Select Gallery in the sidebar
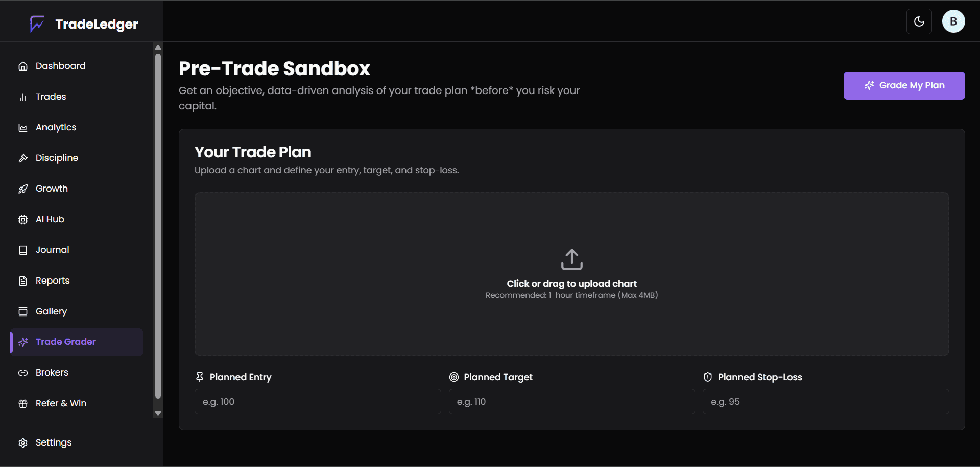Image resolution: width=980 pixels, height=467 pixels. pos(51,311)
